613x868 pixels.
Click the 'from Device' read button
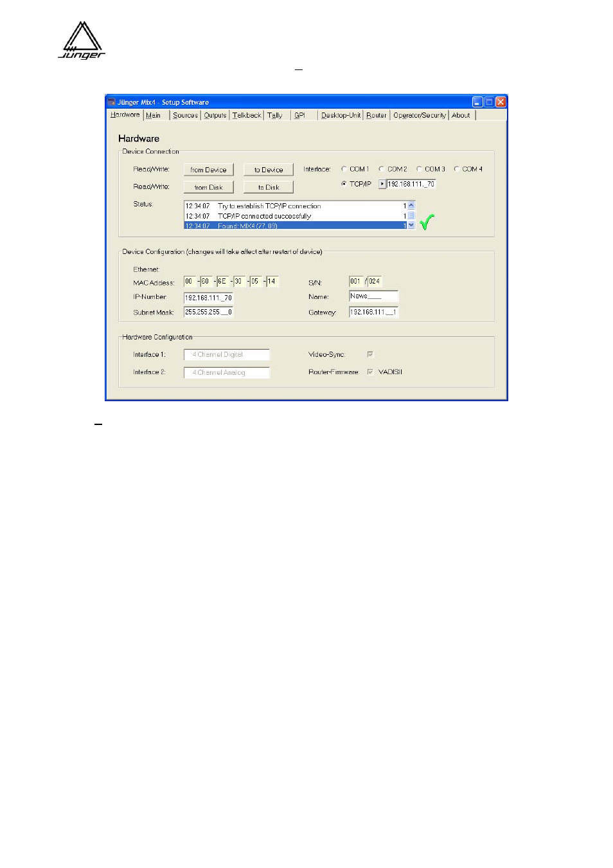[x=208, y=170]
